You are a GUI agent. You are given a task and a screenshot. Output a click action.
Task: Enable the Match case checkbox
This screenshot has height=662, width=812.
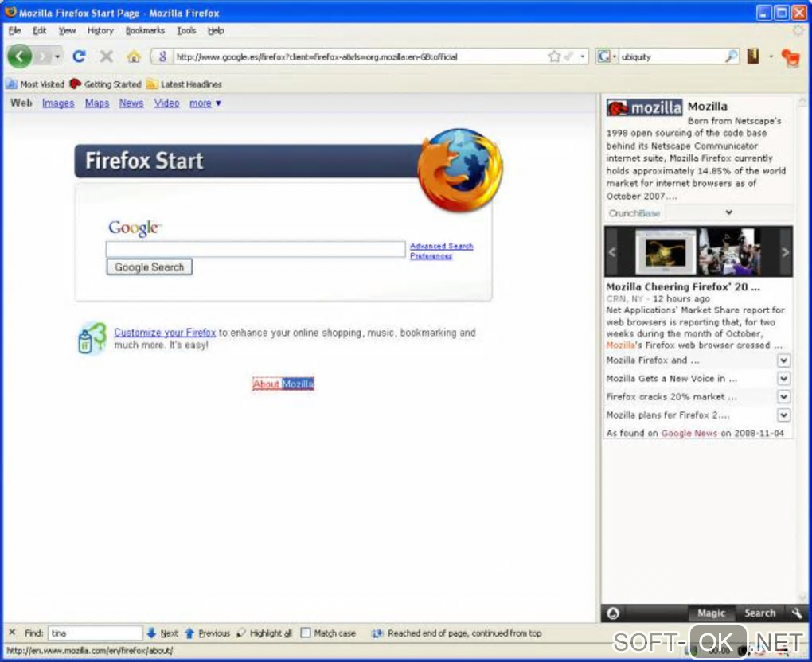[x=306, y=633]
